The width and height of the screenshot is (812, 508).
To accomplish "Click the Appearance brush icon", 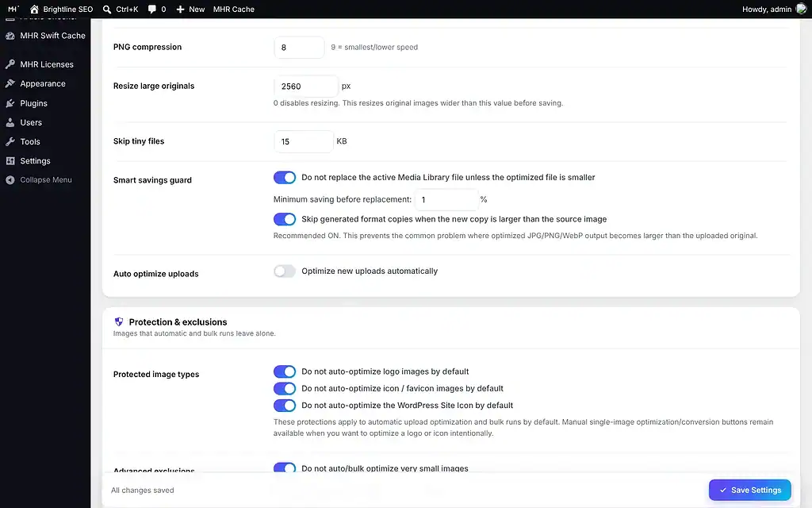I will pos(10,83).
